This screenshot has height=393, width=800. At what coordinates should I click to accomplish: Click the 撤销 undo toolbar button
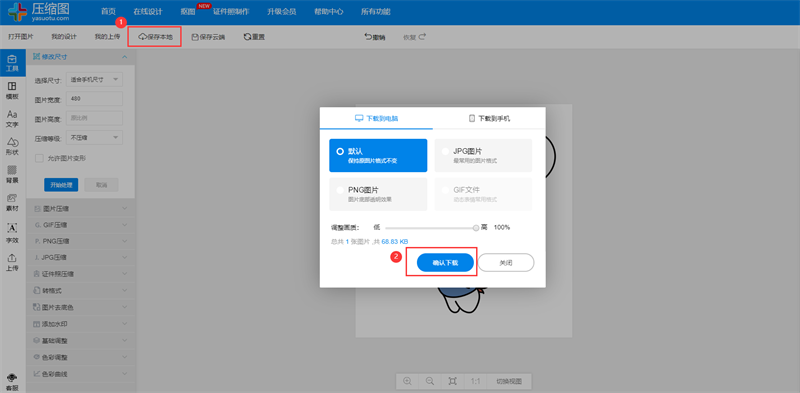(x=374, y=37)
